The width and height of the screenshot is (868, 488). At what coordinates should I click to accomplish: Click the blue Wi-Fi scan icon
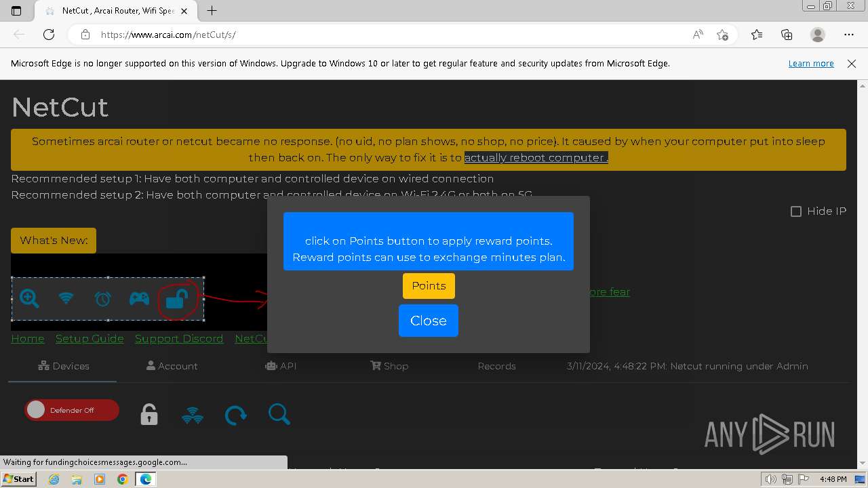point(193,415)
